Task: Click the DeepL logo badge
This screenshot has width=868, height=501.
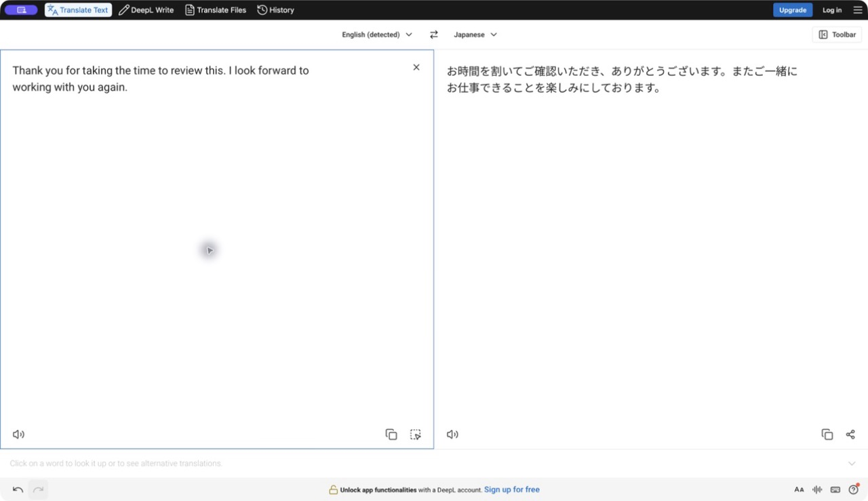Action: (x=21, y=10)
